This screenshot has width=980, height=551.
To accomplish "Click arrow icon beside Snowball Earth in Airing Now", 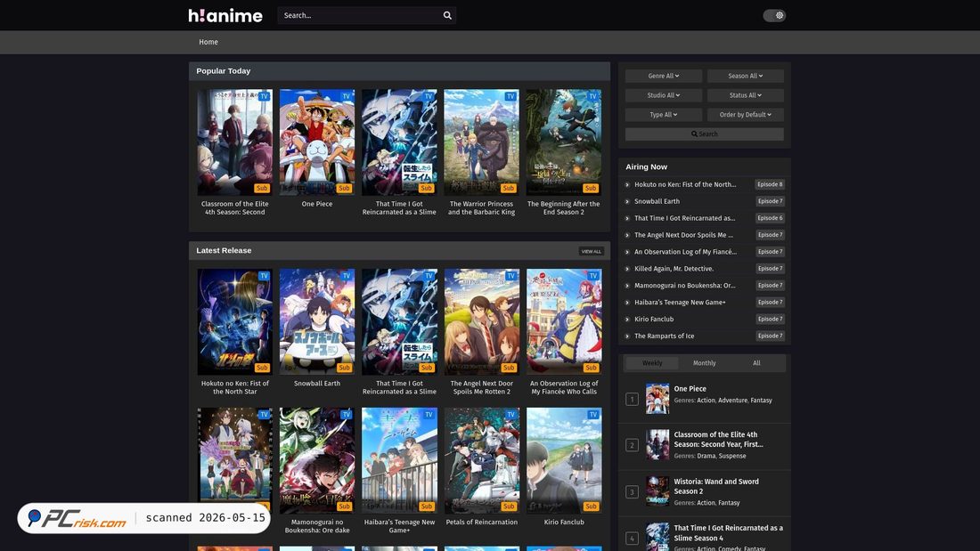I will 627,201.
